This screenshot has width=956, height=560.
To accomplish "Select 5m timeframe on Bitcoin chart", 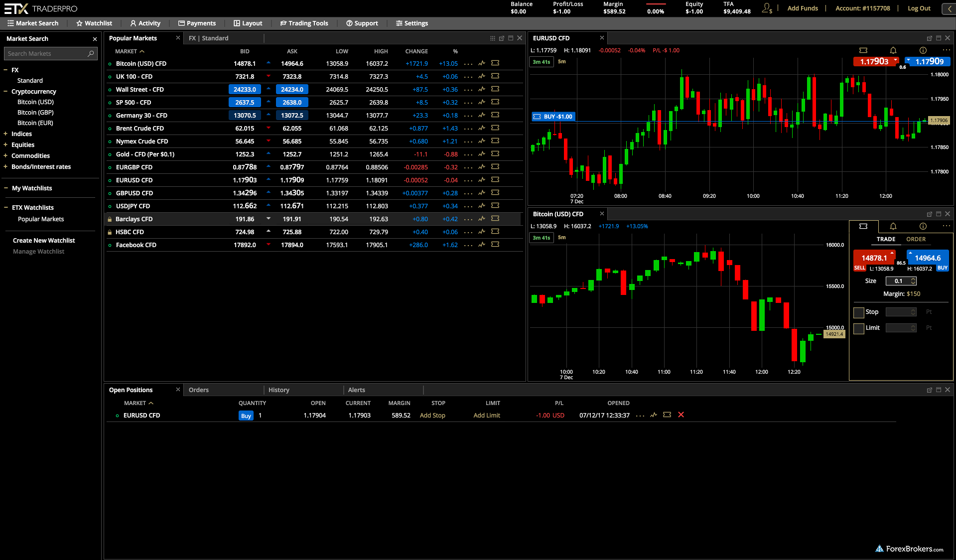I will click(x=562, y=238).
